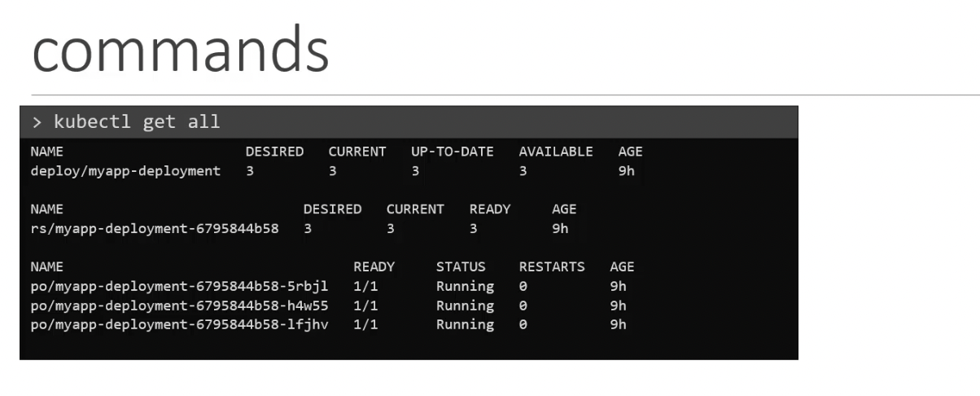
Task: Click 'Running' status of the h4w55 pod
Action: point(465,306)
